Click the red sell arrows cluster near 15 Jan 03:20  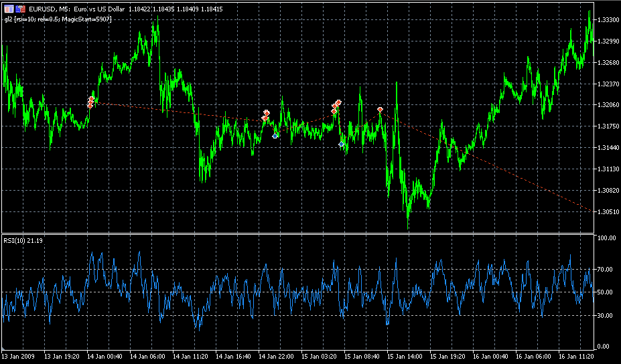pyautogui.click(x=336, y=106)
